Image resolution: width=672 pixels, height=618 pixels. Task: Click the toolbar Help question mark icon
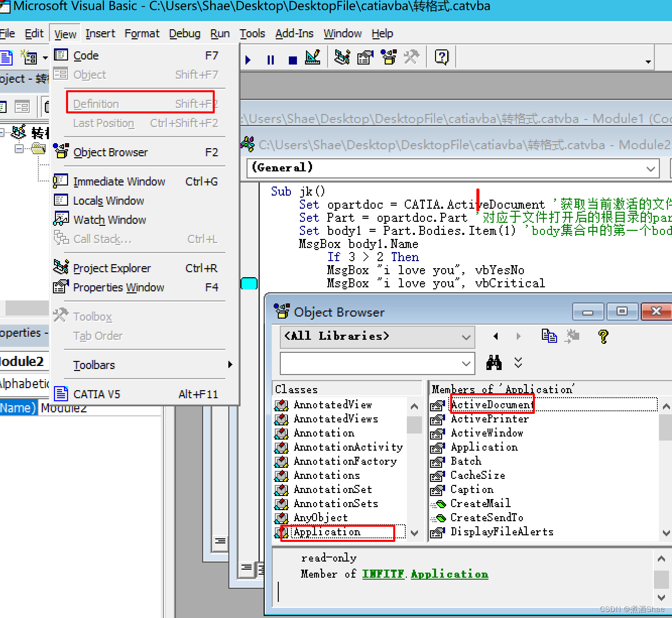[441, 57]
